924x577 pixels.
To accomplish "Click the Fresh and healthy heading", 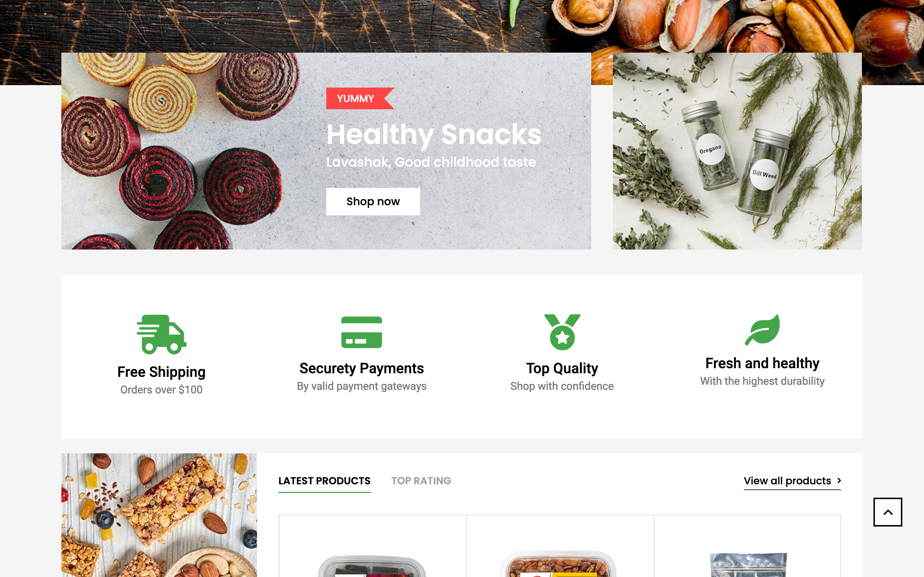I will (x=762, y=363).
